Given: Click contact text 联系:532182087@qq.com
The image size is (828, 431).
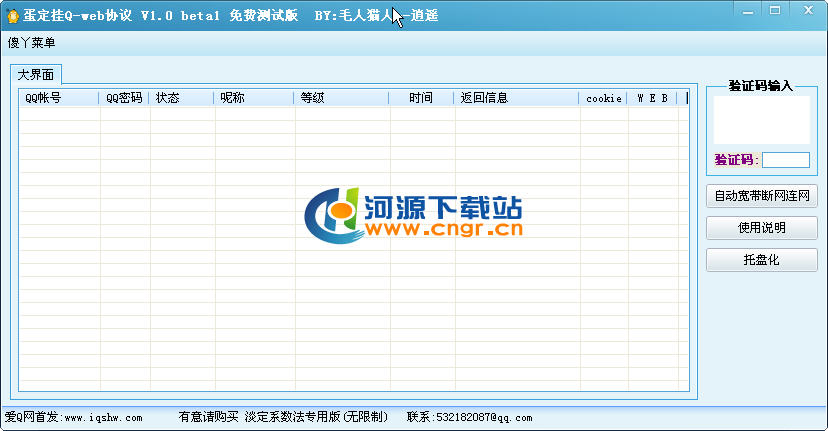Looking at the screenshot, I should (x=469, y=417).
